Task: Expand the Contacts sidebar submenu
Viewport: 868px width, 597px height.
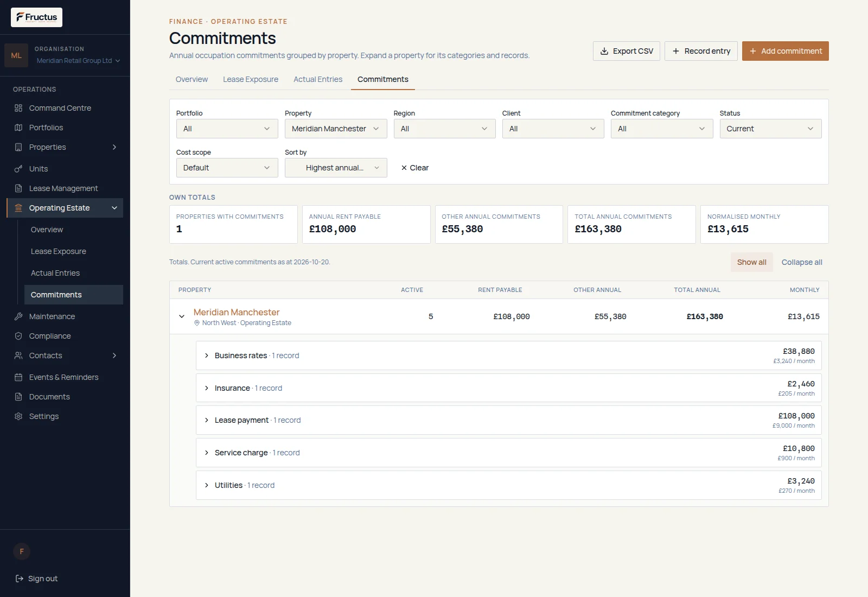Action: tap(114, 355)
